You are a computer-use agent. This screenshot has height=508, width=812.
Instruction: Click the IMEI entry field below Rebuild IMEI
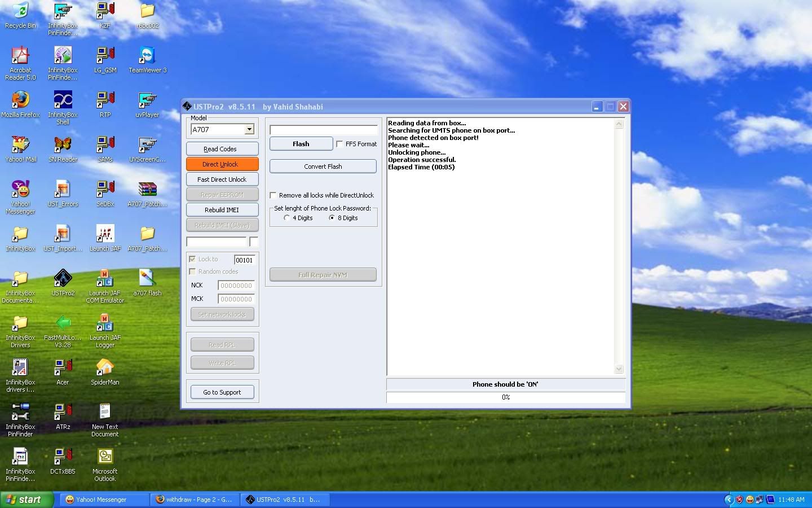pos(217,242)
